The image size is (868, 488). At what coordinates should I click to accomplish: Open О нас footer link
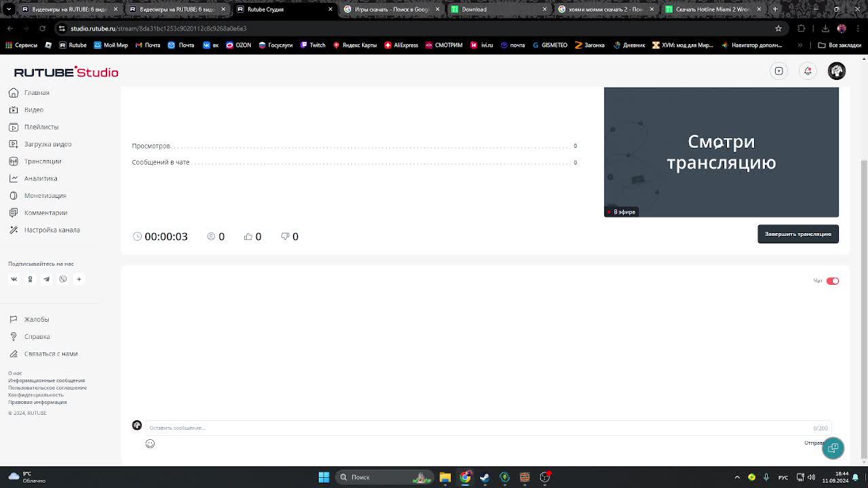point(15,373)
